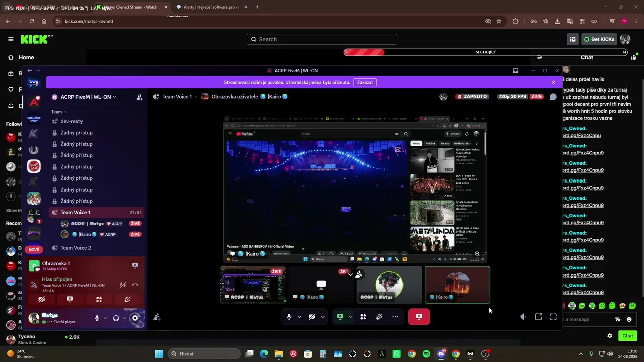Open the Discord inbox icon in title bar
The width and height of the screenshot is (644, 362).
click(x=515, y=71)
